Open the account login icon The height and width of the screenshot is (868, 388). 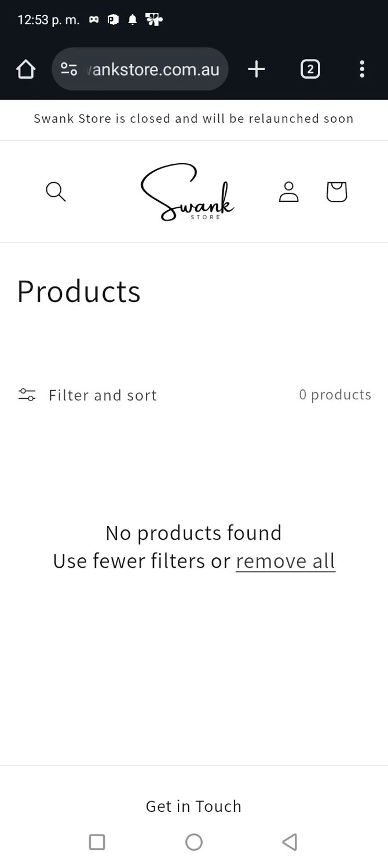coord(288,192)
